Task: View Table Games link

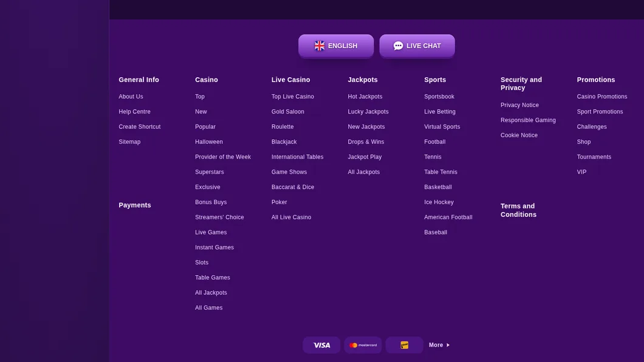Action: (213, 278)
